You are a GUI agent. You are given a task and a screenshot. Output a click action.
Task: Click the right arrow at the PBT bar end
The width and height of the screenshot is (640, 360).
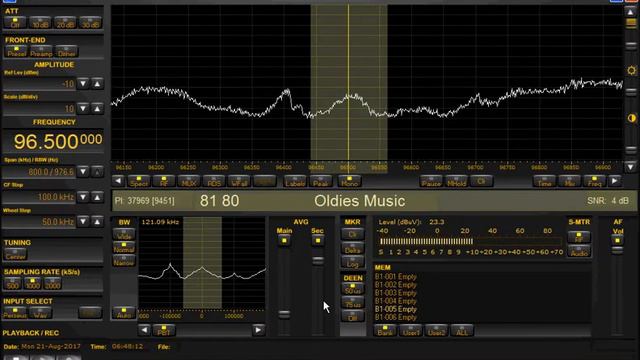tap(258, 330)
